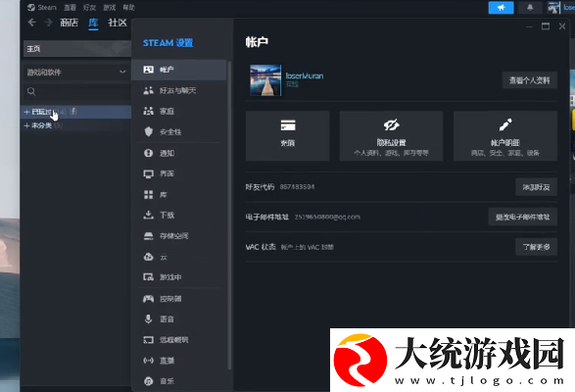Click the library search magnifier icon
The width and height of the screenshot is (575, 392).
click(x=31, y=91)
